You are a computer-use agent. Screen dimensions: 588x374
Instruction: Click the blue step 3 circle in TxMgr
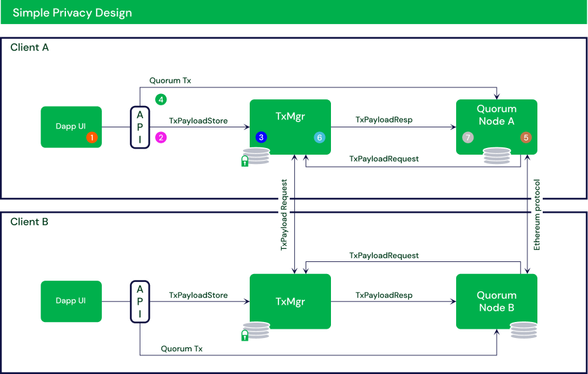pyautogui.click(x=262, y=137)
